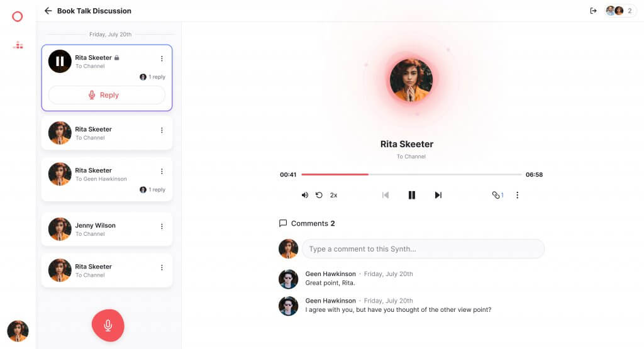Click the exit channel icon at top right

pos(593,11)
